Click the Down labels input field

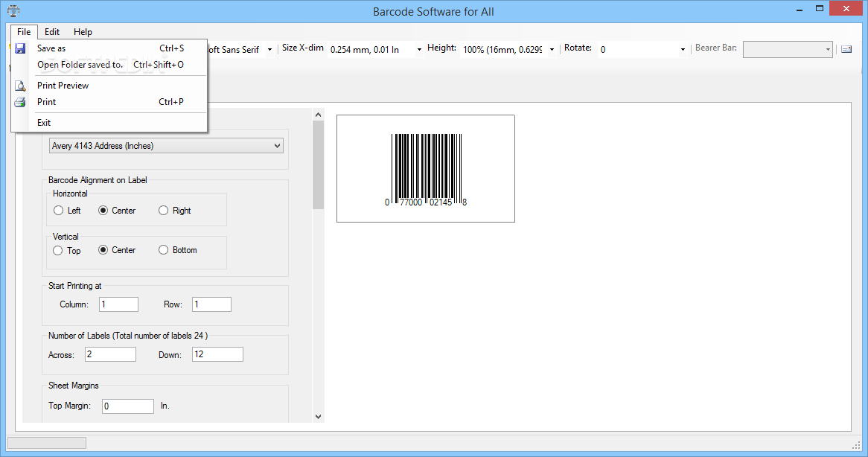217,354
